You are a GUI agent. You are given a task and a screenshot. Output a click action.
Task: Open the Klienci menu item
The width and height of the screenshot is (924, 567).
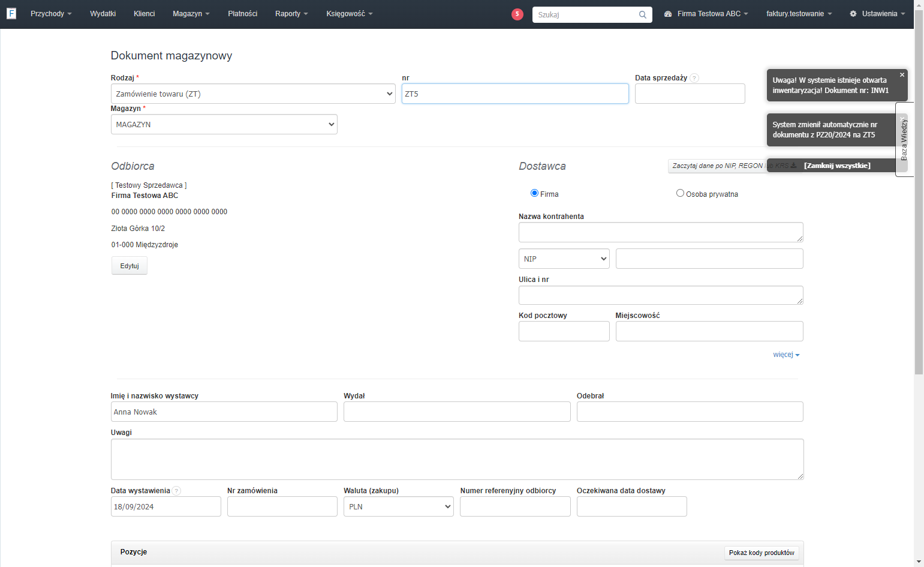pyautogui.click(x=145, y=14)
